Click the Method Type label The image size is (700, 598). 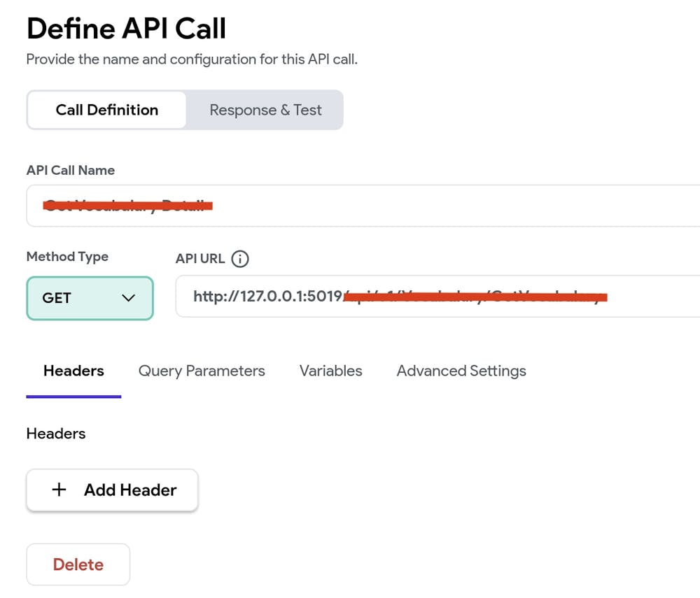67,257
